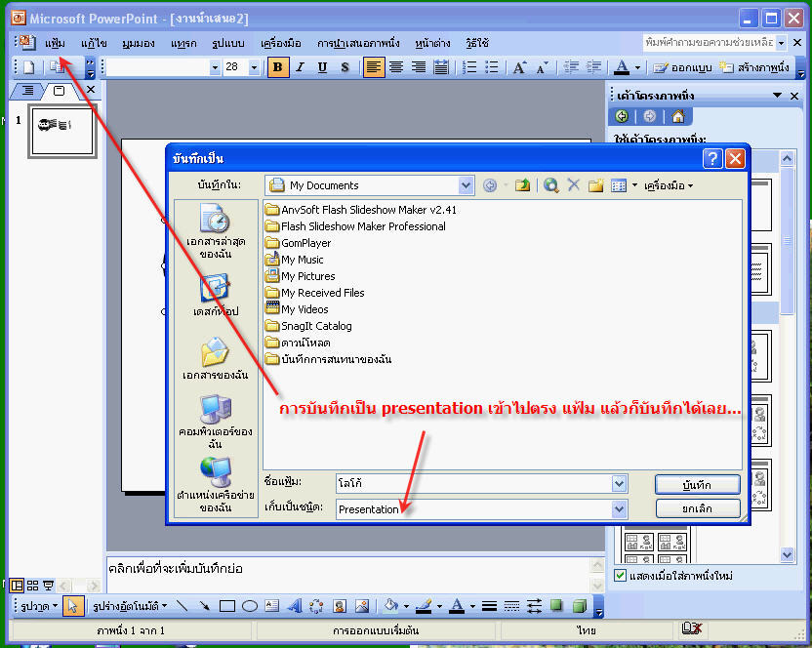Click the Help question mark in dialog

pyautogui.click(x=712, y=158)
